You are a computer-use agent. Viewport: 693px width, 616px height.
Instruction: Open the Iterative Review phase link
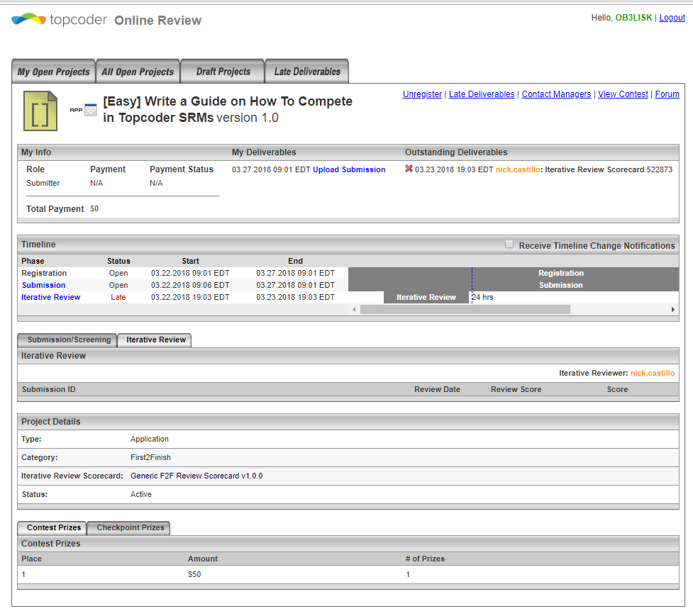click(51, 297)
